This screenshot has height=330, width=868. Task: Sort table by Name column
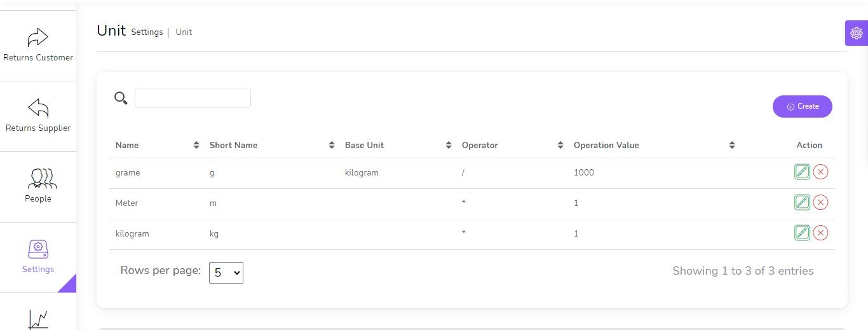(196, 145)
